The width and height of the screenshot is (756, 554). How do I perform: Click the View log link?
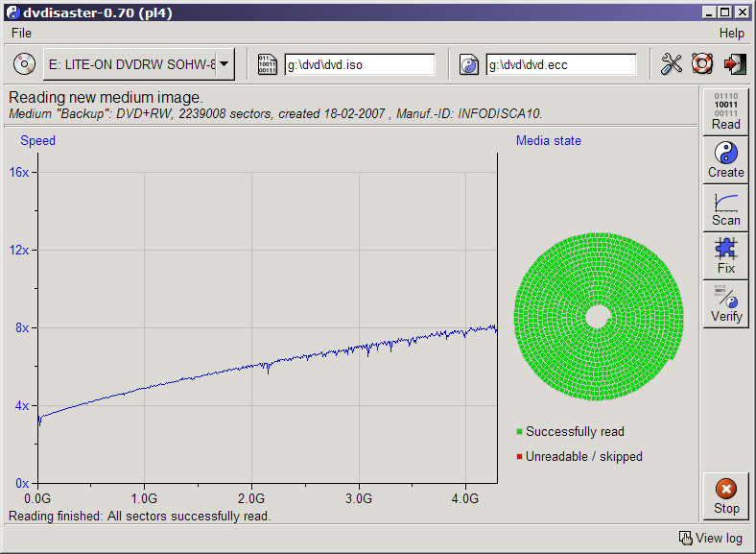(711, 538)
